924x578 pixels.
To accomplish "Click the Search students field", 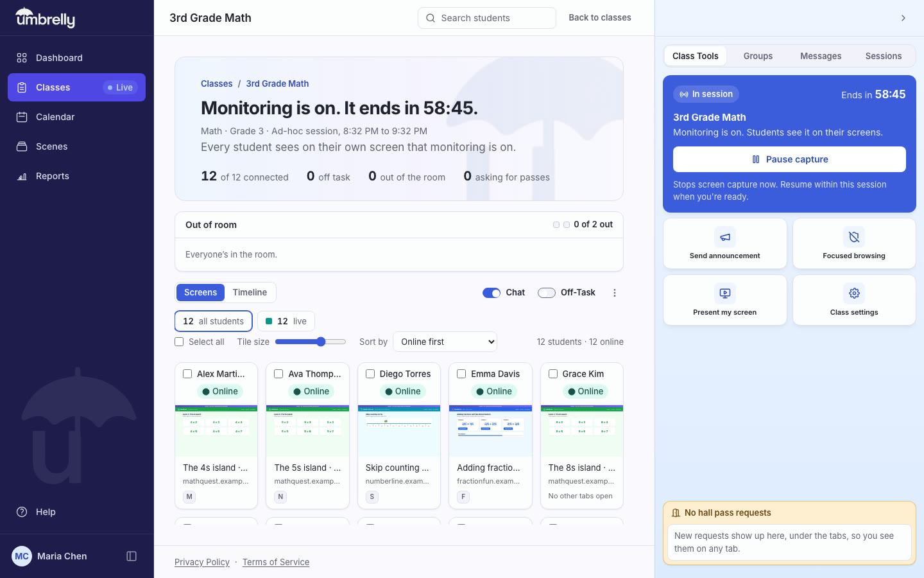I will (487, 18).
